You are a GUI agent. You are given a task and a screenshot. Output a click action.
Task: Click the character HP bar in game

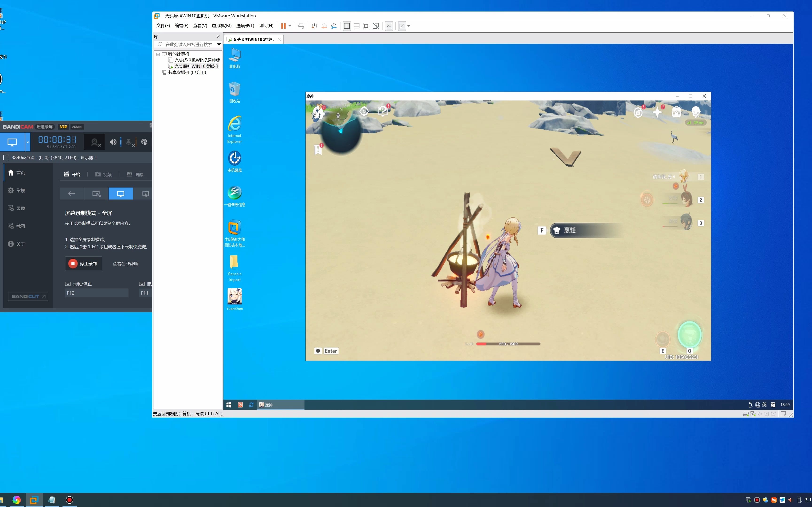point(508,344)
